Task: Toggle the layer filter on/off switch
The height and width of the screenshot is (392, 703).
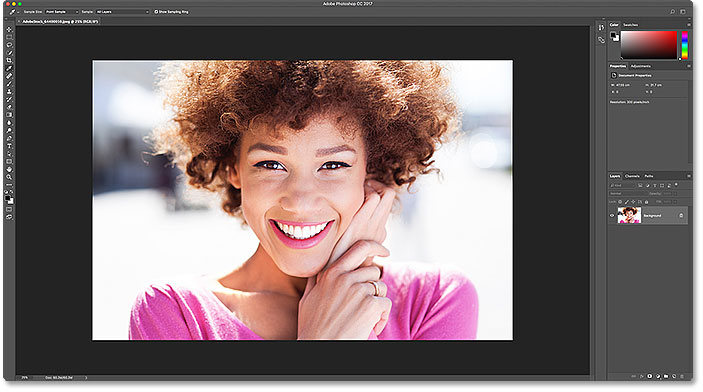Action: pyautogui.click(x=676, y=184)
